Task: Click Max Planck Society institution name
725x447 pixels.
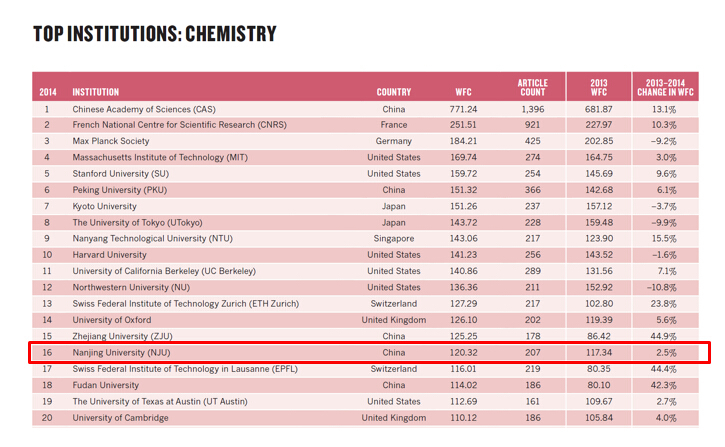Action: (x=110, y=141)
